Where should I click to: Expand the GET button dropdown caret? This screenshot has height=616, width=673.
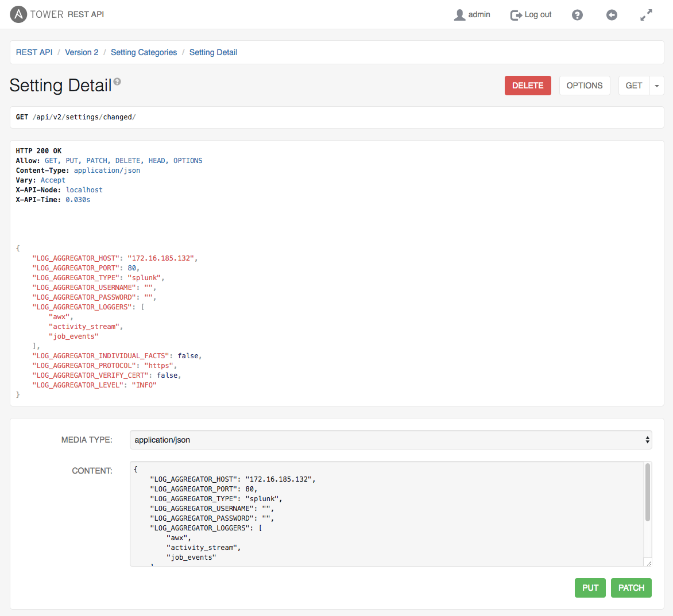coord(656,86)
